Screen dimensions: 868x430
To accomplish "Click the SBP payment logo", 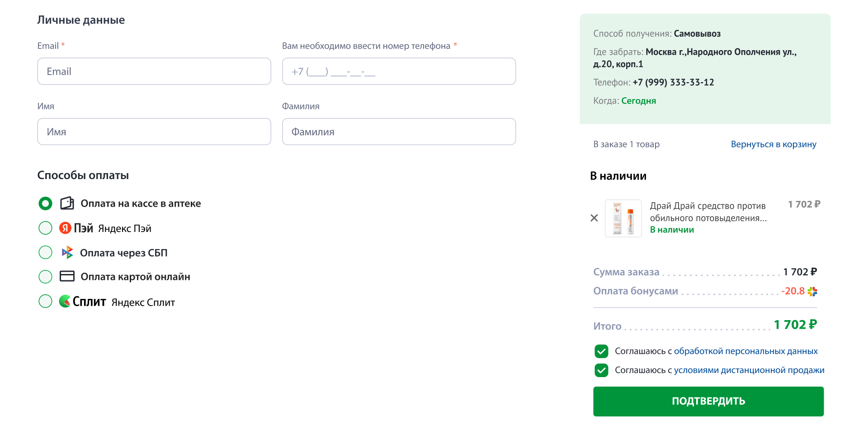I will pyautogui.click(x=67, y=252).
